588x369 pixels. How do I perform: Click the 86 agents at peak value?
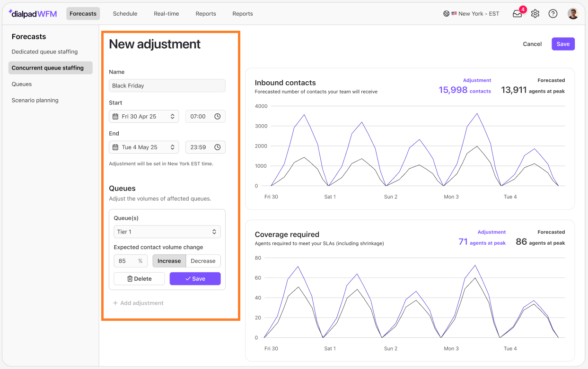click(540, 242)
